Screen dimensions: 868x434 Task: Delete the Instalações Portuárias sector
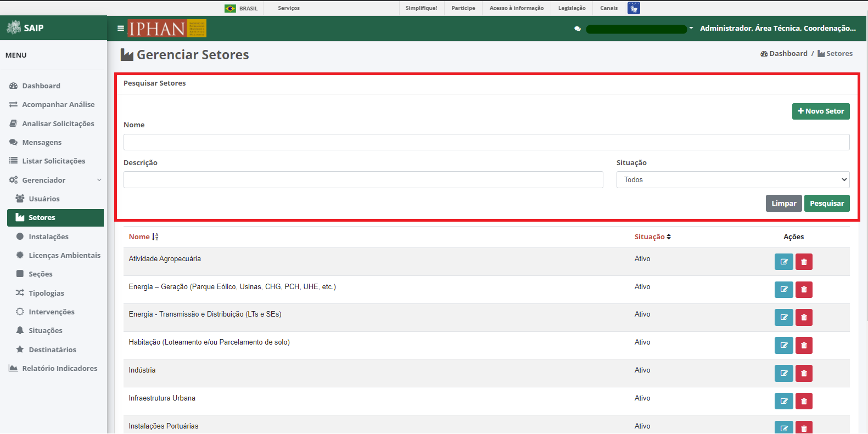804,427
